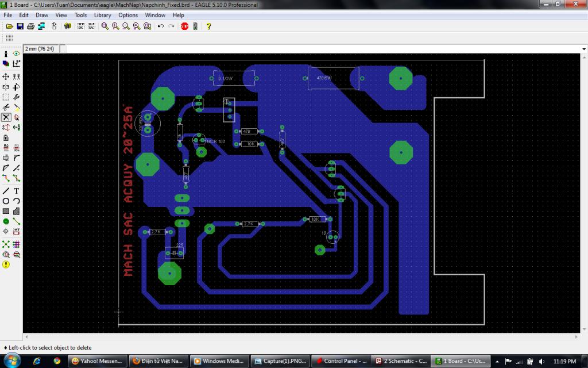Switch to the 2 Schematic taskbar window

click(x=400, y=361)
